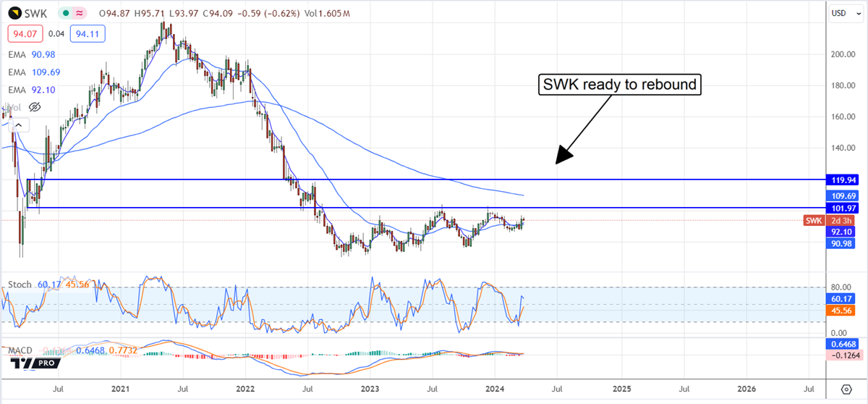The image size is (868, 404).
Task: Click the 2021 label on time axis
Action: [122, 388]
